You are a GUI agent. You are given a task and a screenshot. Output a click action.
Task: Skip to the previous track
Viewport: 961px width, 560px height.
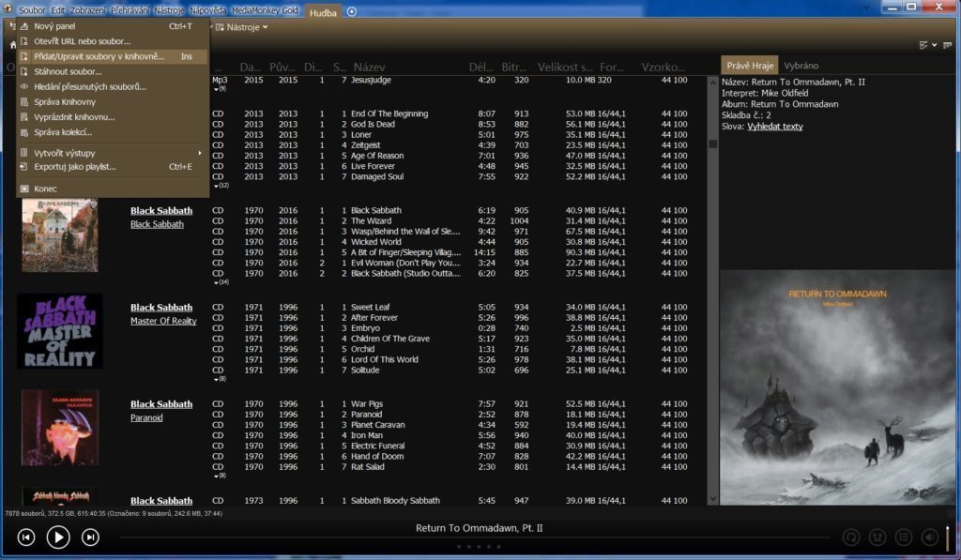(x=25, y=537)
